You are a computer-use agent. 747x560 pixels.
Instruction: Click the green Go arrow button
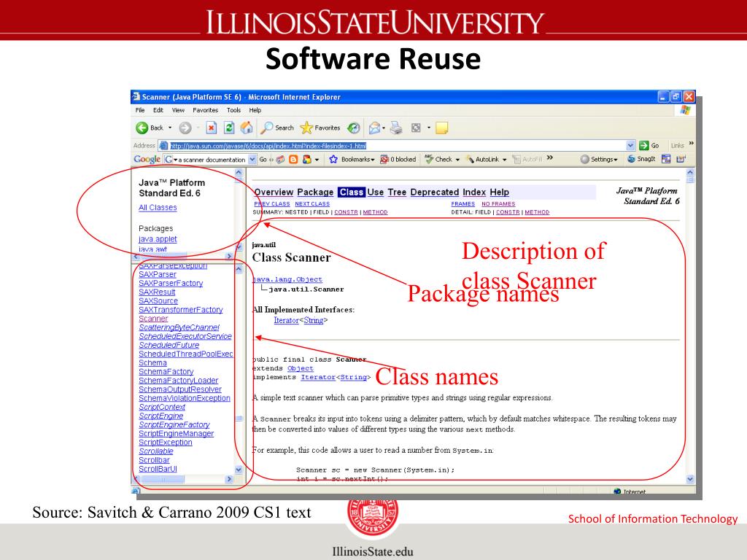click(644, 146)
